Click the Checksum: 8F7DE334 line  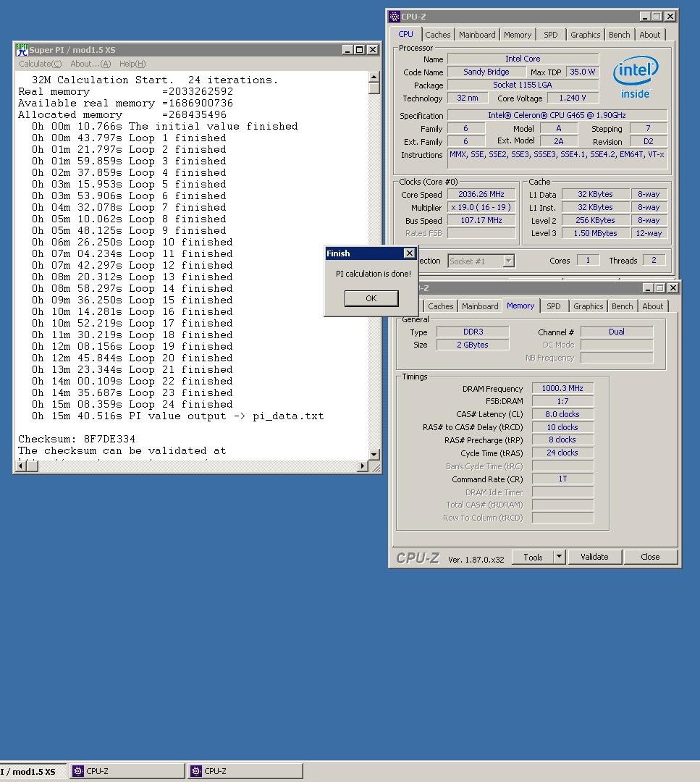click(x=77, y=440)
